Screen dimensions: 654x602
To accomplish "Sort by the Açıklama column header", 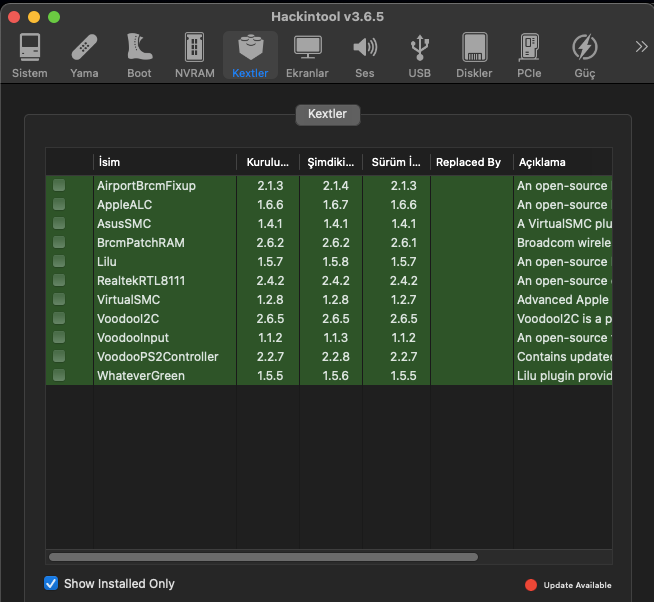I will click(x=560, y=162).
